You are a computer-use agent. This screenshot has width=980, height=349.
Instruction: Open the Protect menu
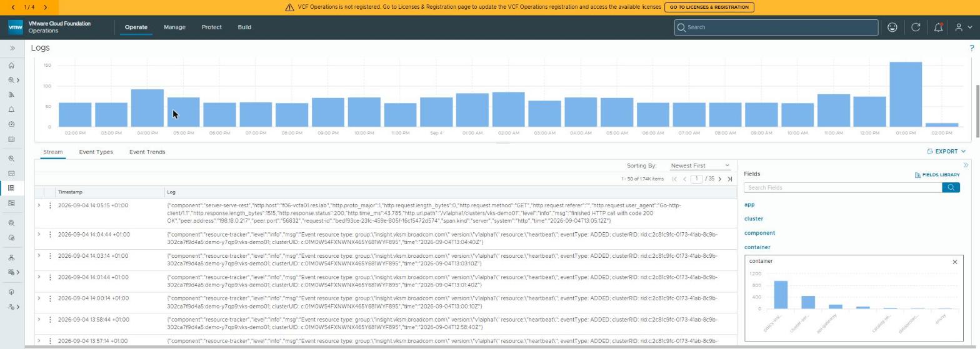211,27
